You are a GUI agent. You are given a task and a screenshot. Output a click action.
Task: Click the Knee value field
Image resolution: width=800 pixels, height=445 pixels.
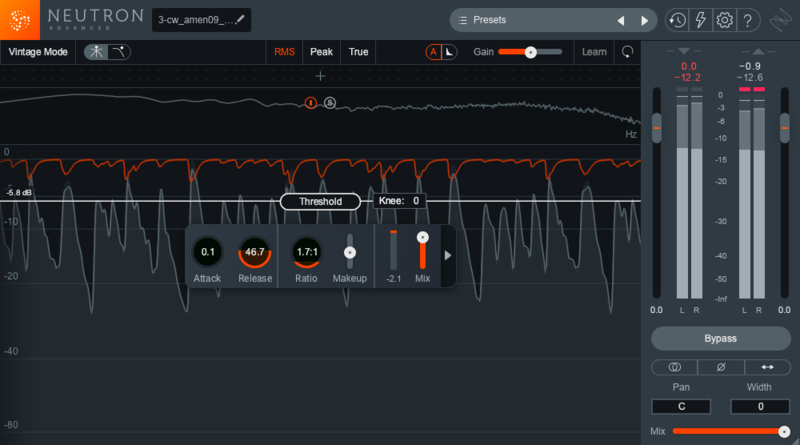(x=399, y=201)
